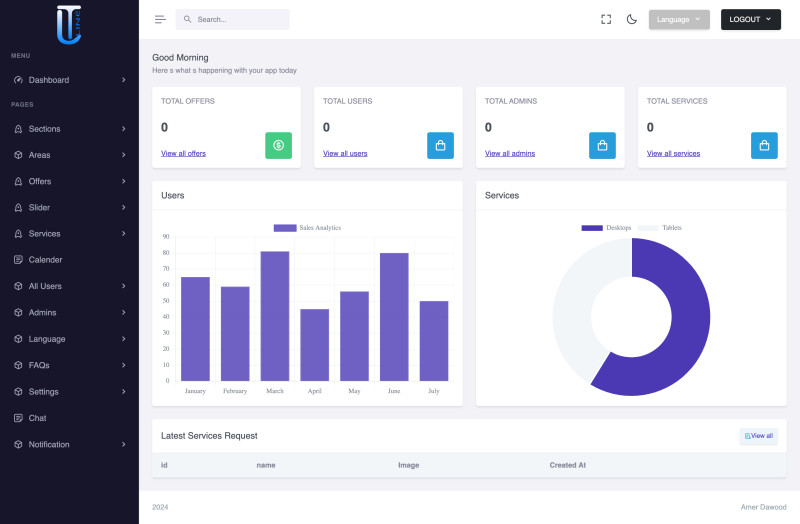Click the blue bag icon in Total Users
This screenshot has height=524, width=800.
440,145
